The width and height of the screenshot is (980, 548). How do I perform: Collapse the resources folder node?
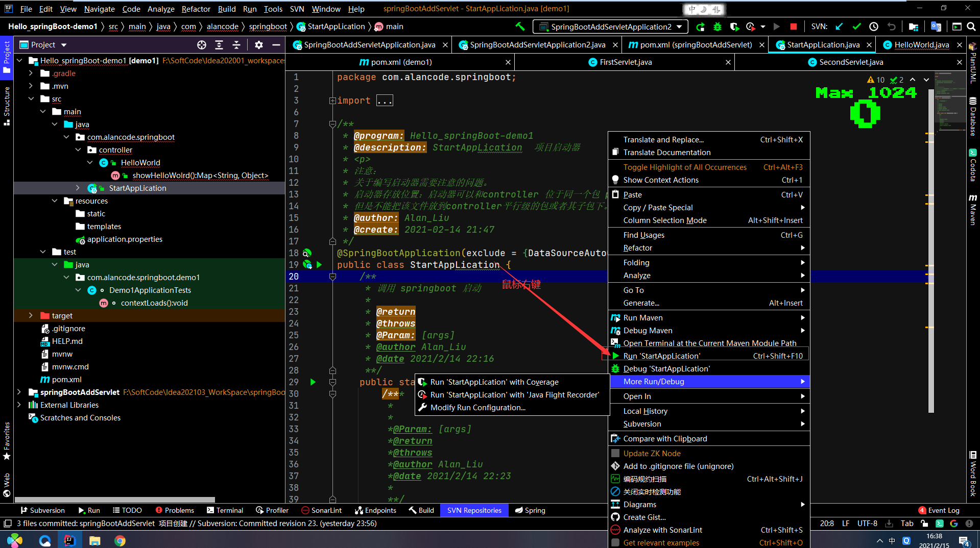(x=55, y=201)
